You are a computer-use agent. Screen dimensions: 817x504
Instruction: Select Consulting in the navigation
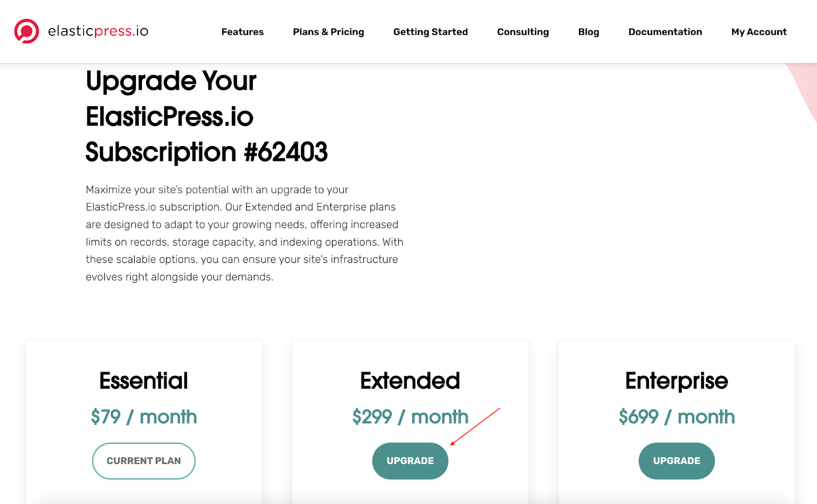tap(522, 32)
